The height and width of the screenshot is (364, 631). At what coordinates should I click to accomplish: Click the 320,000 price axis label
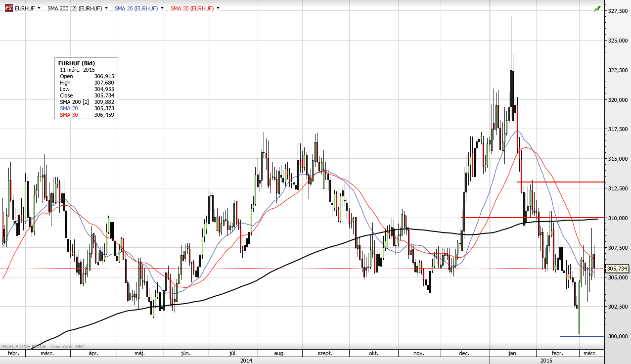click(618, 100)
